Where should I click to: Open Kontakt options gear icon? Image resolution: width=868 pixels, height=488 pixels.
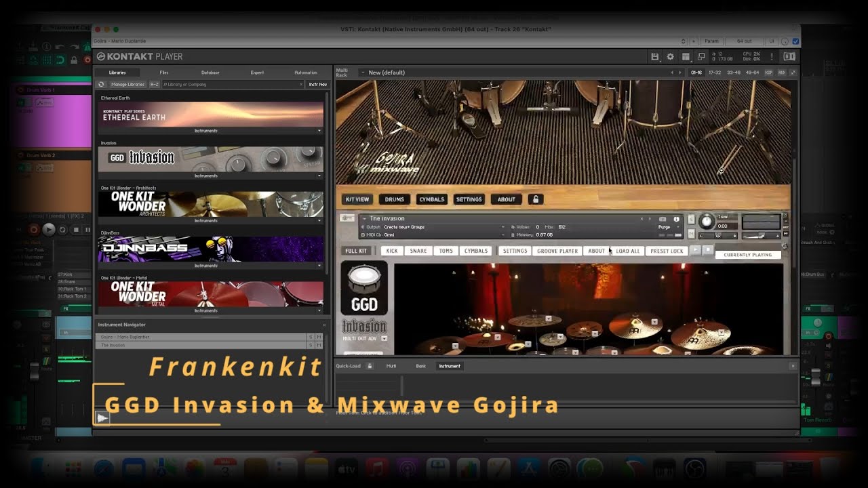tap(670, 57)
